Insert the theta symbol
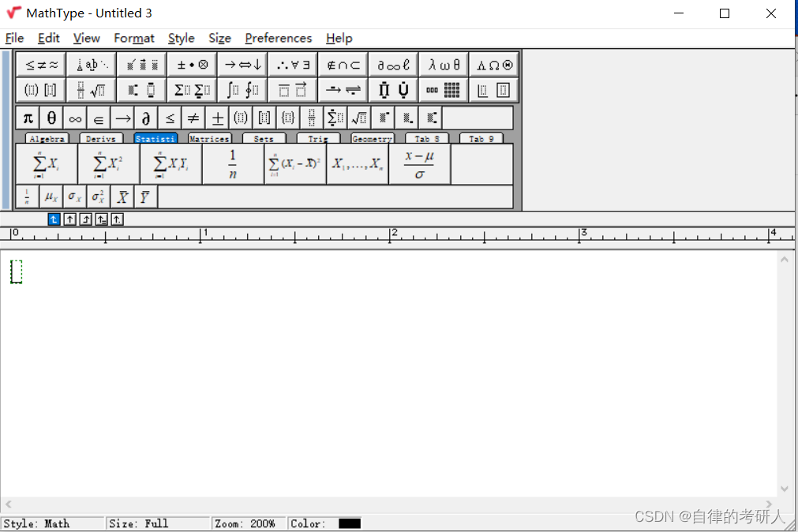Image resolution: width=798 pixels, height=532 pixels. [51, 118]
